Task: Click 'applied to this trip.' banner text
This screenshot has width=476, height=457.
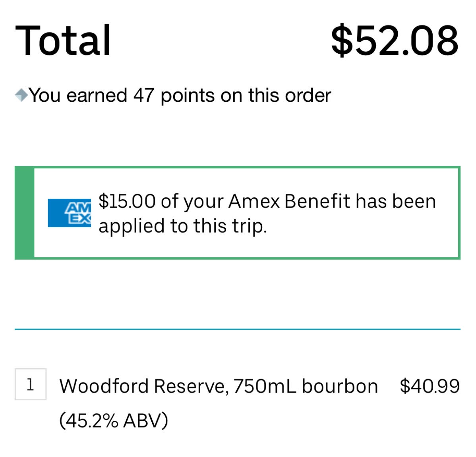Action: (183, 226)
